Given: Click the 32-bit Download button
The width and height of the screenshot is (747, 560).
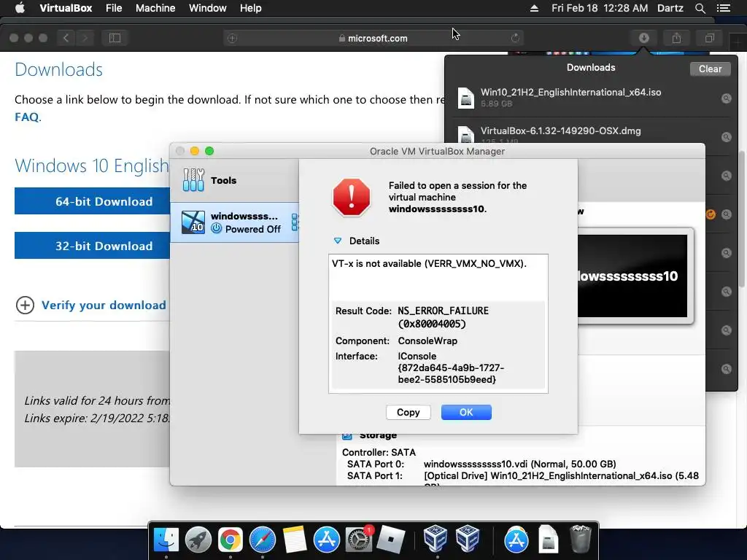Looking at the screenshot, I should coord(92,246).
